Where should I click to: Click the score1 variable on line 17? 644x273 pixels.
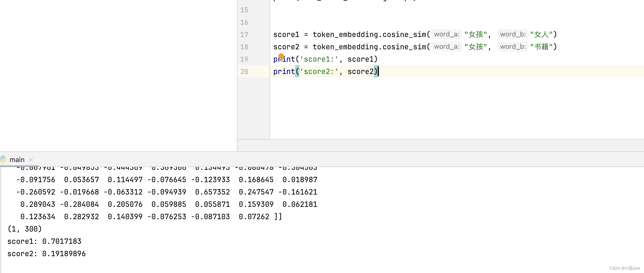point(286,34)
